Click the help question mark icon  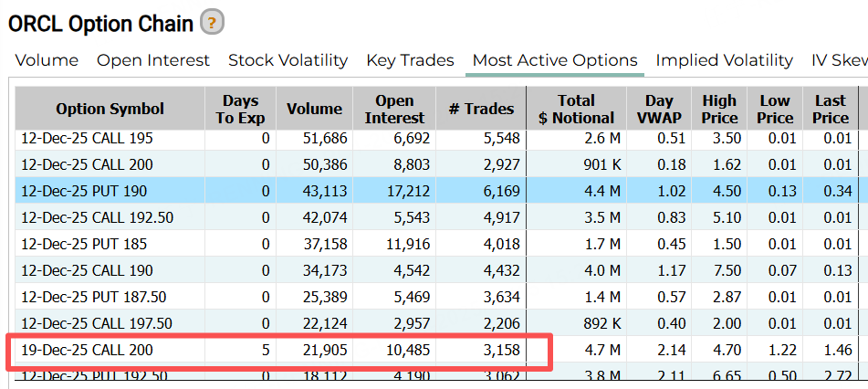tap(212, 23)
